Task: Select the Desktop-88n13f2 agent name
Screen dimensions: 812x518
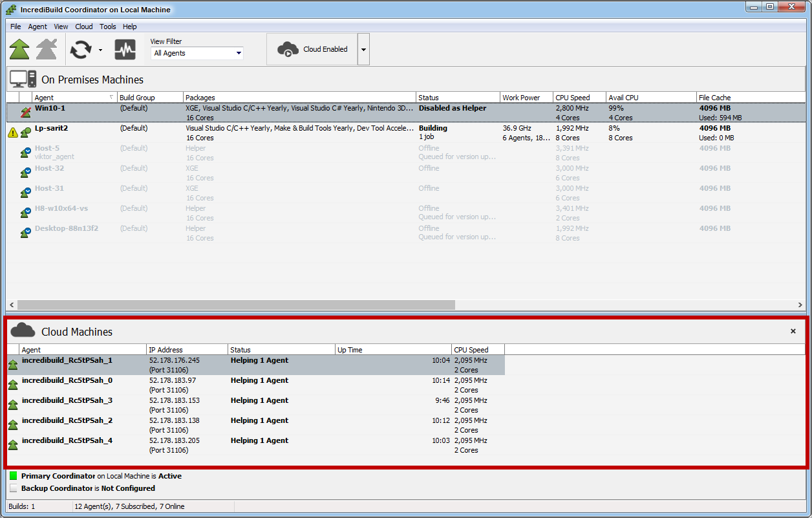Action: 67,228
